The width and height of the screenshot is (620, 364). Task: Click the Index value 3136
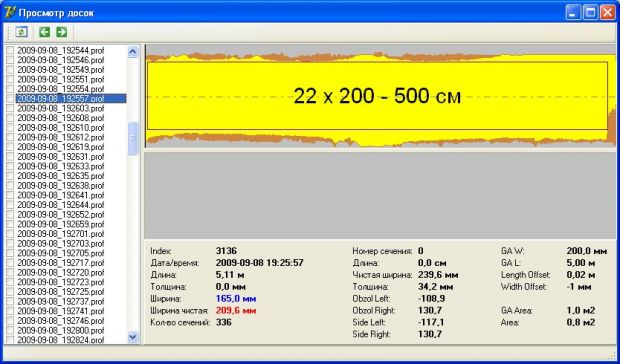point(226,251)
